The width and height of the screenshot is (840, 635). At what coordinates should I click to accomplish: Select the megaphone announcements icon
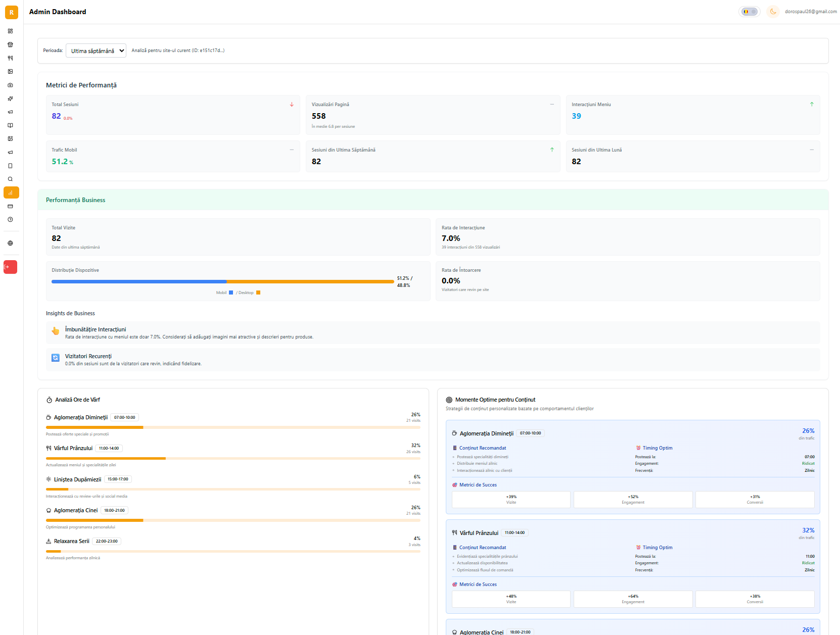(10, 112)
